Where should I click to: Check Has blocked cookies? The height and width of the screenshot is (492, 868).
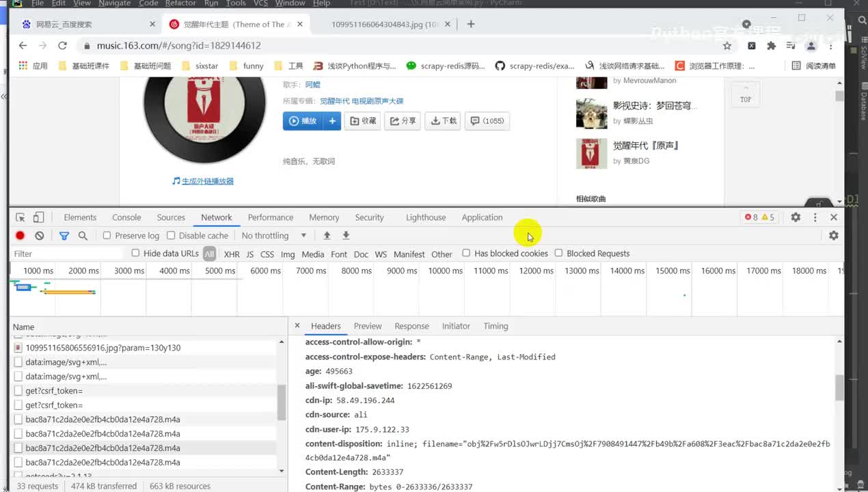(x=466, y=254)
